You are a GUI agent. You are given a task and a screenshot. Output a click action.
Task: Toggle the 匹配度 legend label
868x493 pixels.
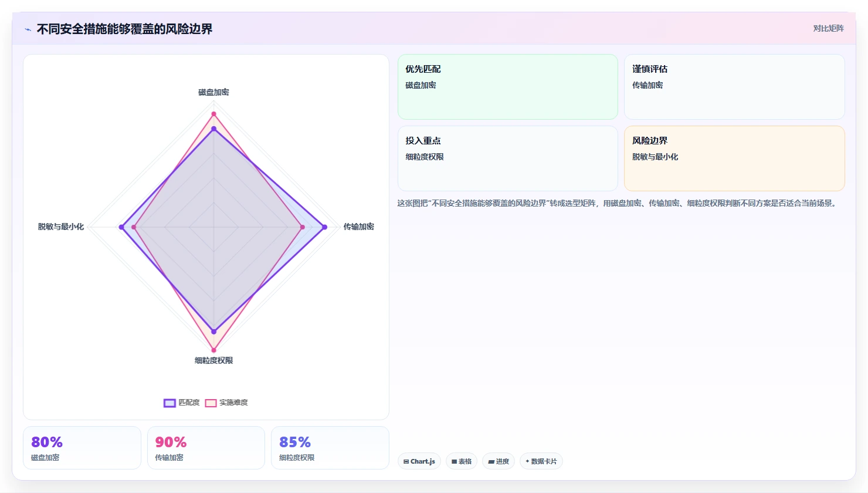click(x=189, y=403)
